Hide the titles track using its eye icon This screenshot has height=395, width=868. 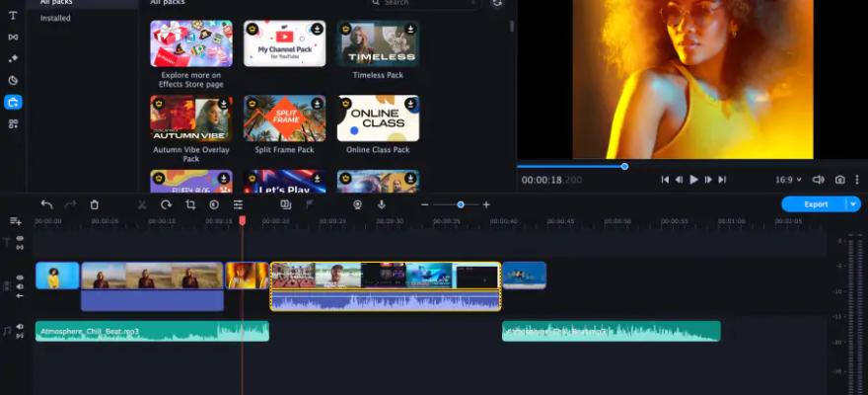(20, 239)
